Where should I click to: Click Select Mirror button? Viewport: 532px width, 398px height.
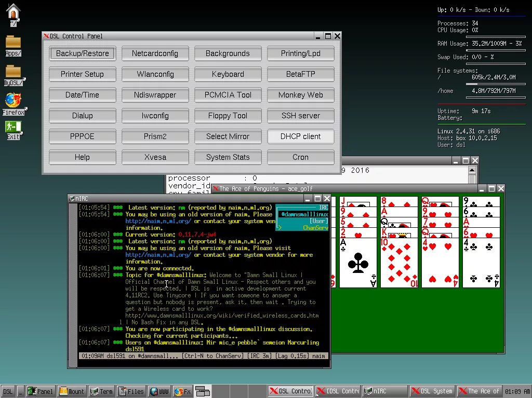228,136
